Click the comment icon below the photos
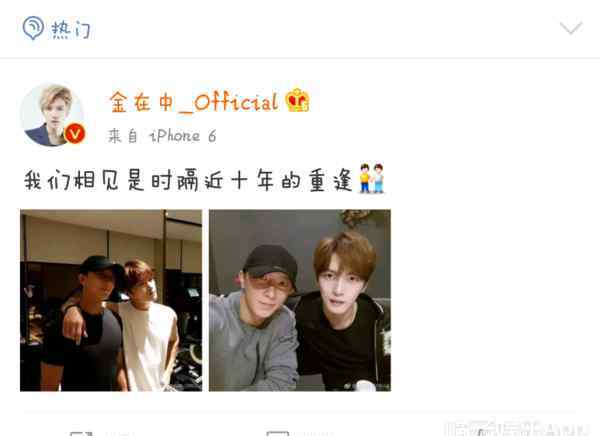Screen dimensions: 600x436 point(278,433)
